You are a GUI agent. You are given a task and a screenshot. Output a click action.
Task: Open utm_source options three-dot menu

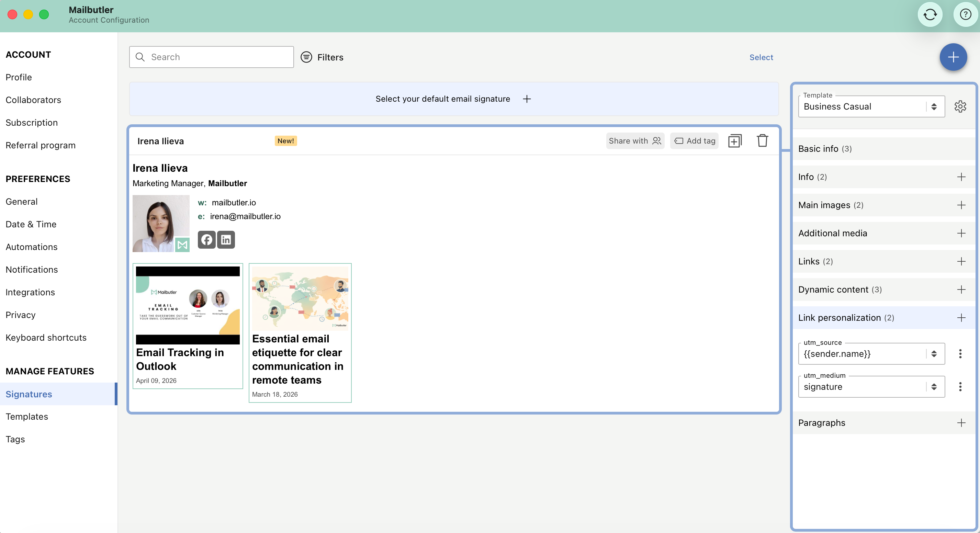click(x=960, y=354)
